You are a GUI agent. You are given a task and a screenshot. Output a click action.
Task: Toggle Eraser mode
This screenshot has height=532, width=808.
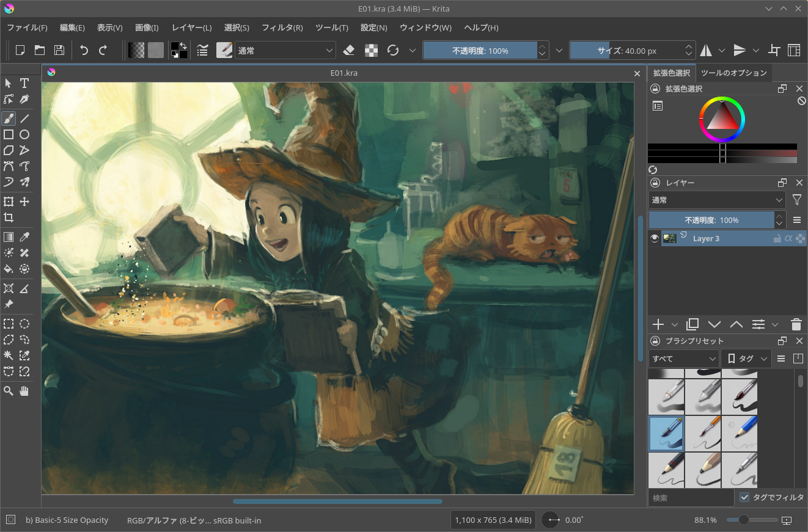[x=349, y=50]
